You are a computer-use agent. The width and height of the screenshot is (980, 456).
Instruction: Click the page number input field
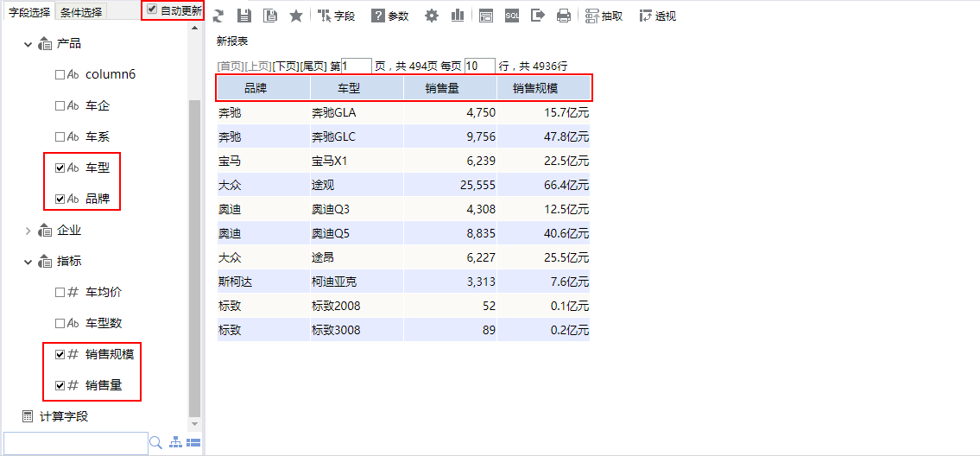point(357,66)
